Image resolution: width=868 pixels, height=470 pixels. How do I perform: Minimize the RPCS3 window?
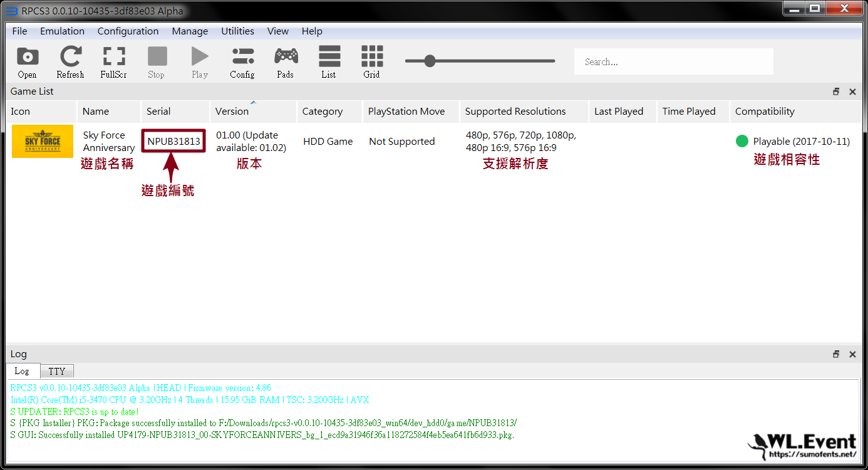793,8
